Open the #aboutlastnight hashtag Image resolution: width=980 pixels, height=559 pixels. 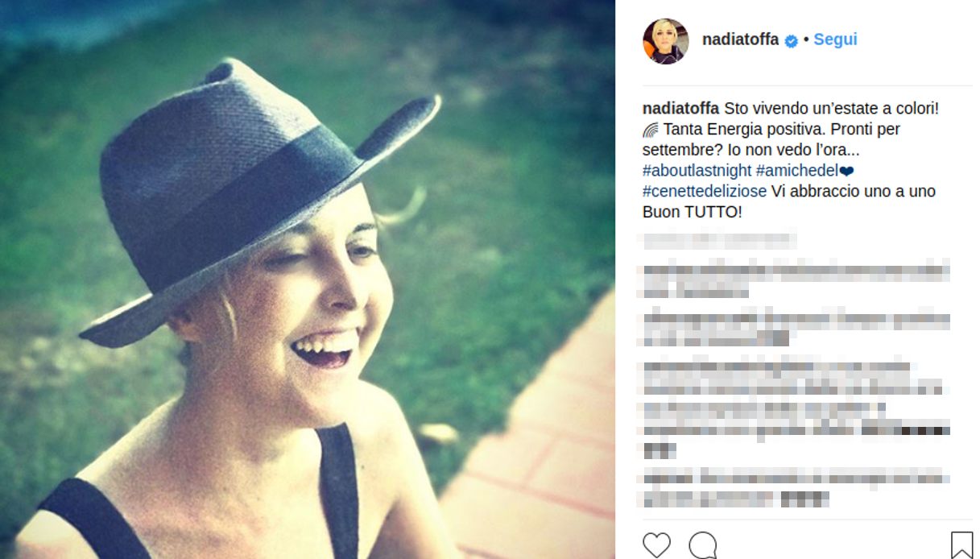pyautogui.click(x=697, y=171)
